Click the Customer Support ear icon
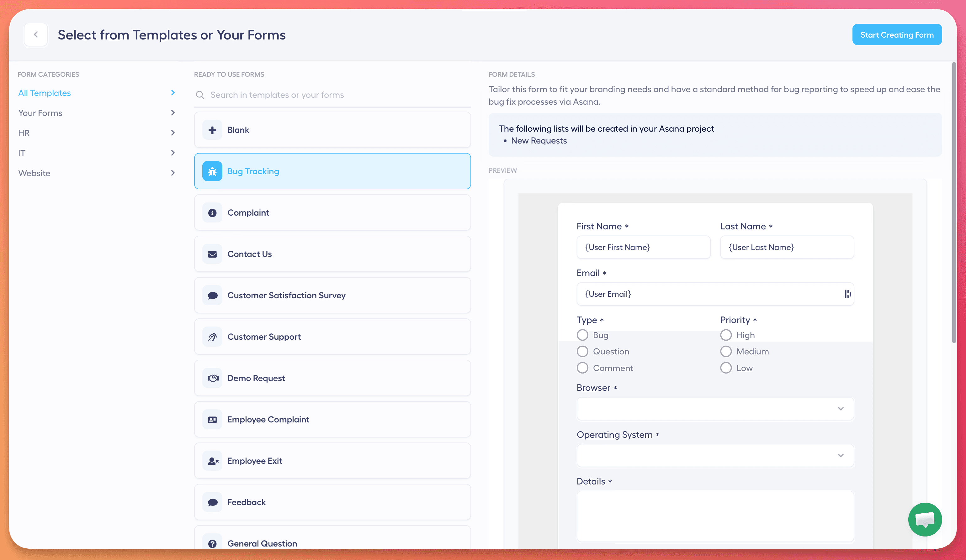Screen dimensions: 966x560 [x=212, y=337]
